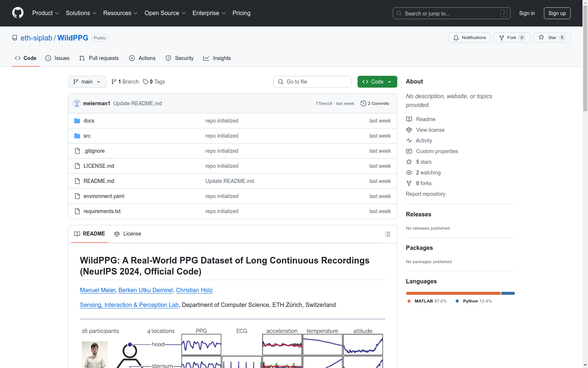
Task: Switch to the Pull requests tab
Action: [99, 58]
